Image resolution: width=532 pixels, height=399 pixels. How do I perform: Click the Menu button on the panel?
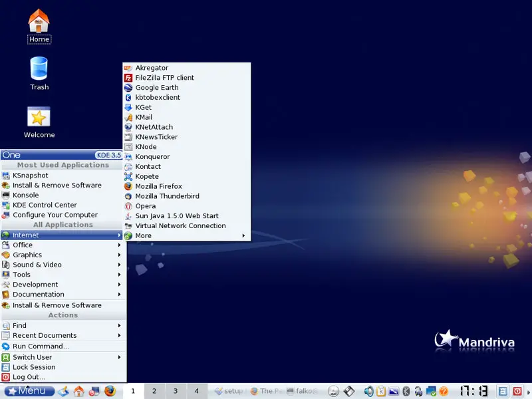(29, 391)
